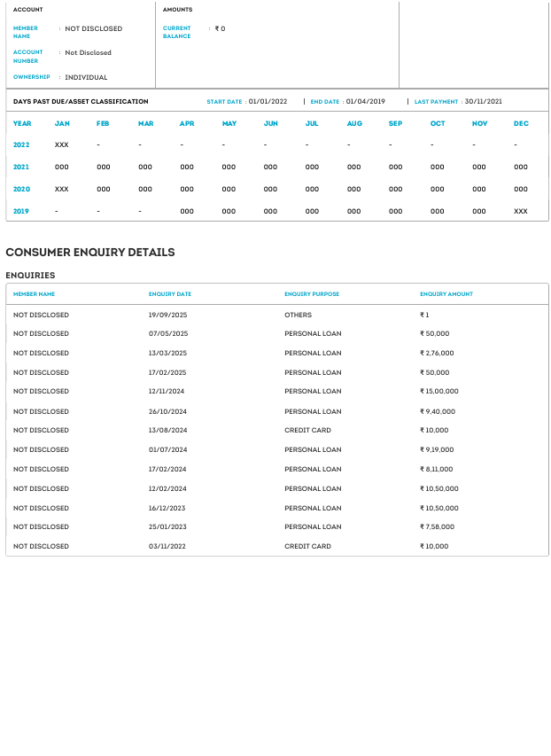Click the JAN month column header

tap(62, 124)
